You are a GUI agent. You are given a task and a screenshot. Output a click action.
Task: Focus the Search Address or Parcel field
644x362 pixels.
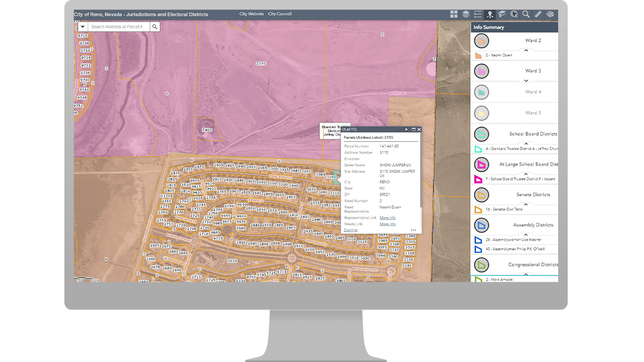119,27
